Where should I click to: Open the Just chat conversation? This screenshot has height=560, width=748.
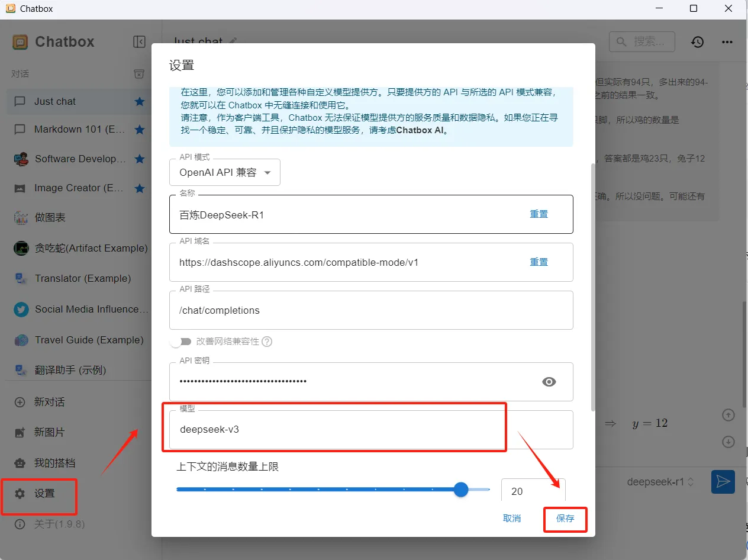tap(79, 102)
